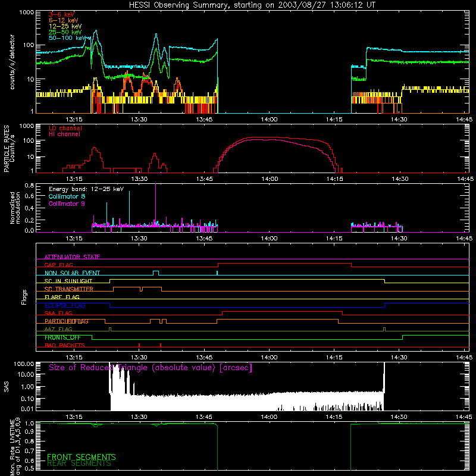Click the 13:45 tick label under particle rates

click(204, 179)
